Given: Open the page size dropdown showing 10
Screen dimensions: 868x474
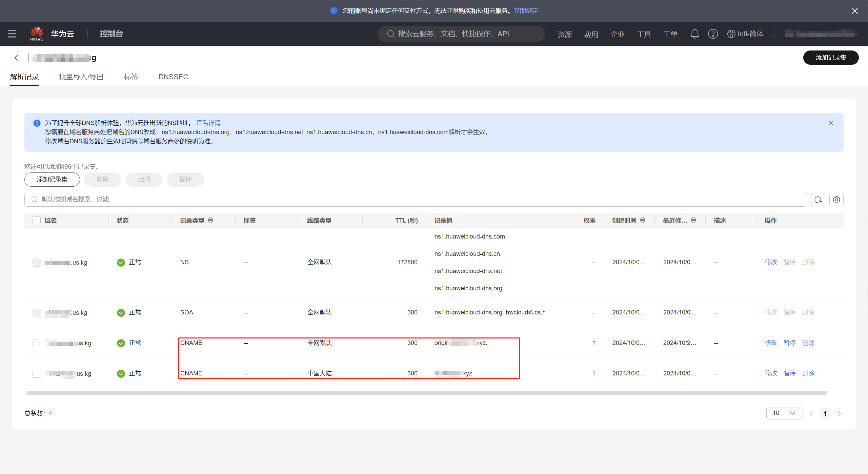Looking at the screenshot, I should click(x=784, y=413).
